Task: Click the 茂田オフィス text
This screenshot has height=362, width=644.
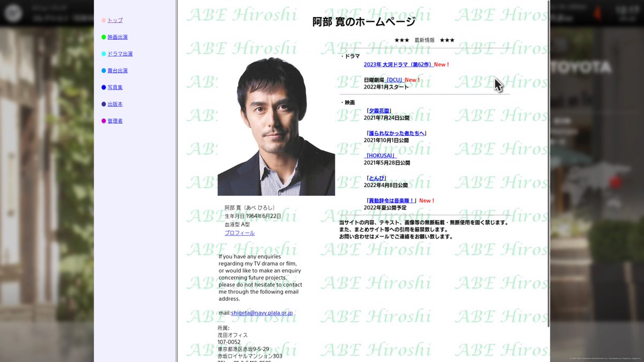Action: [232, 335]
